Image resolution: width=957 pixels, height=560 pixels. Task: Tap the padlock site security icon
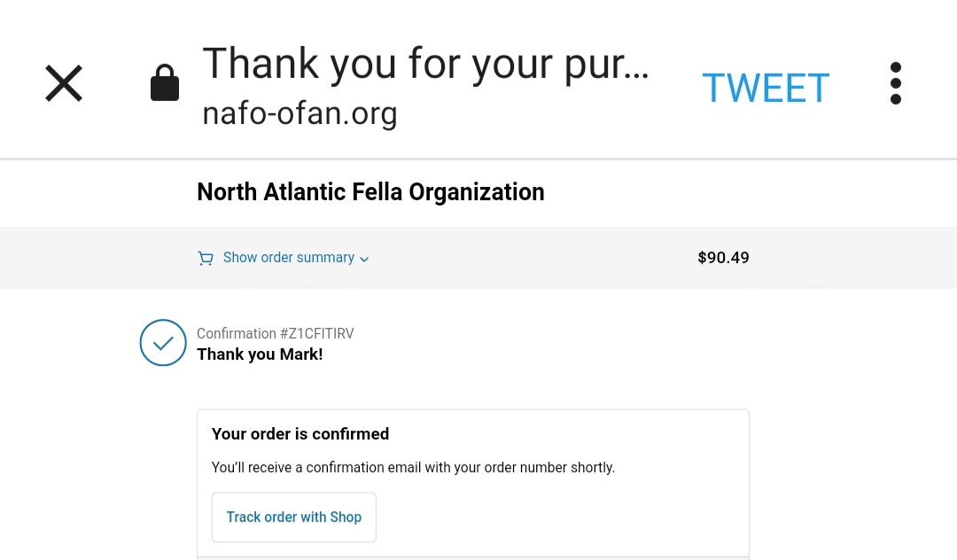tap(165, 82)
